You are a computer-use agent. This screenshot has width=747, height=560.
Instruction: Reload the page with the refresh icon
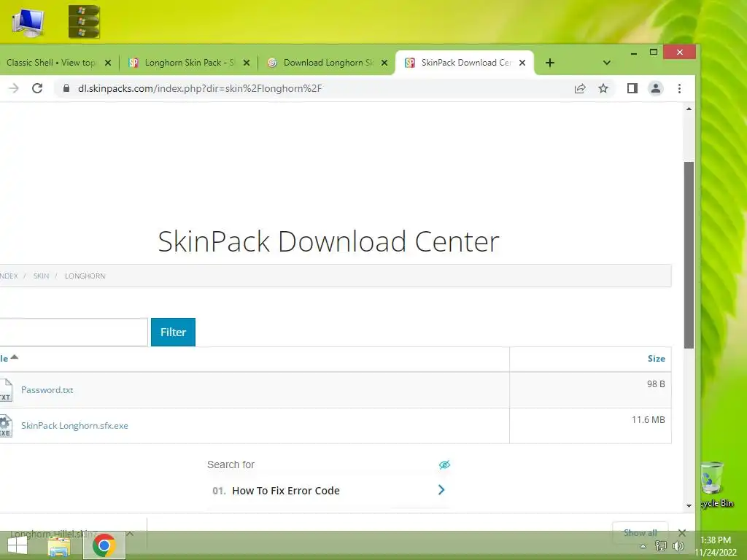(37, 88)
